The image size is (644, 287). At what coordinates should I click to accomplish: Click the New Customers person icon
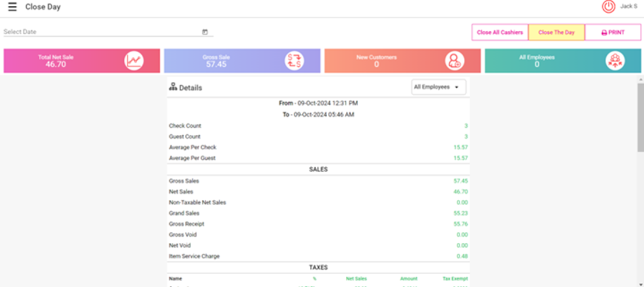tap(455, 61)
